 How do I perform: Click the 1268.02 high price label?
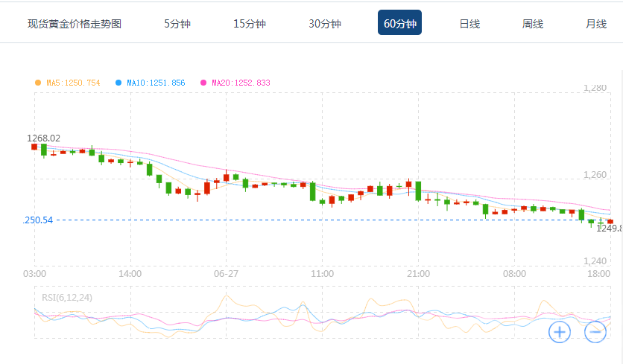pos(44,138)
